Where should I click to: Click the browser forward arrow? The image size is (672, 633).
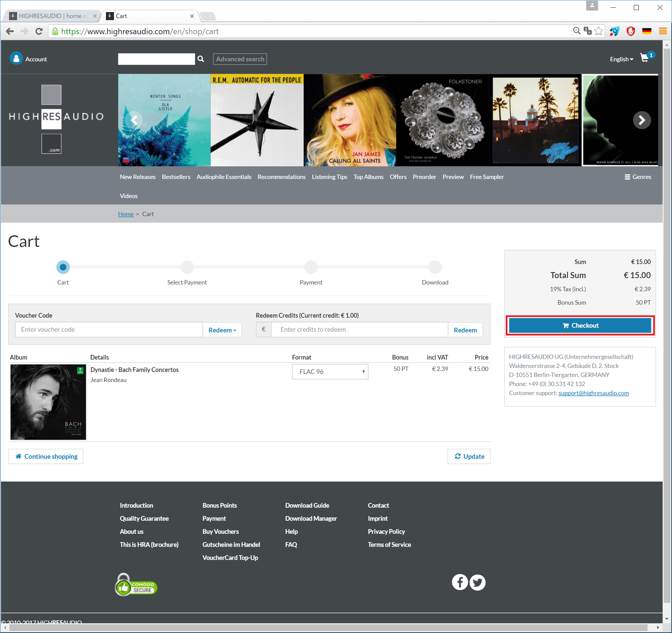tap(24, 31)
